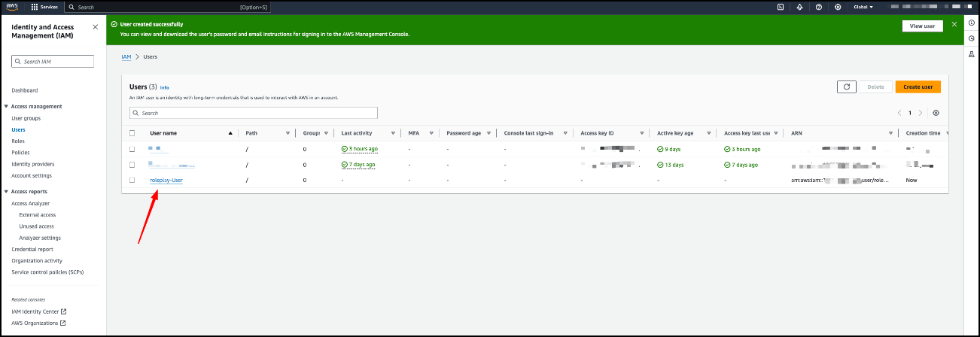Open Unused access in sidebar
Screen dimensions: 980x337
pyautogui.click(x=36, y=226)
